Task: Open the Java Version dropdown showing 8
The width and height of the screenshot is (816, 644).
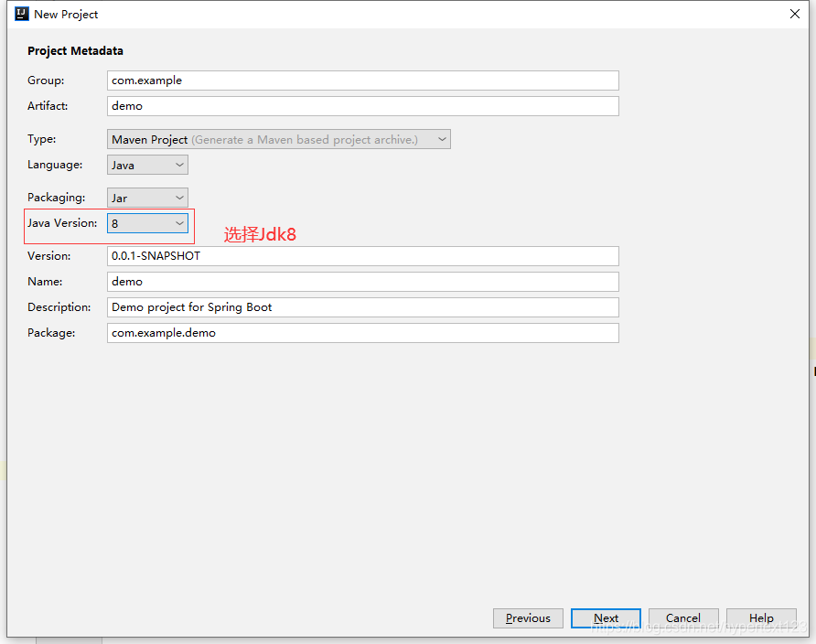Action: point(147,223)
